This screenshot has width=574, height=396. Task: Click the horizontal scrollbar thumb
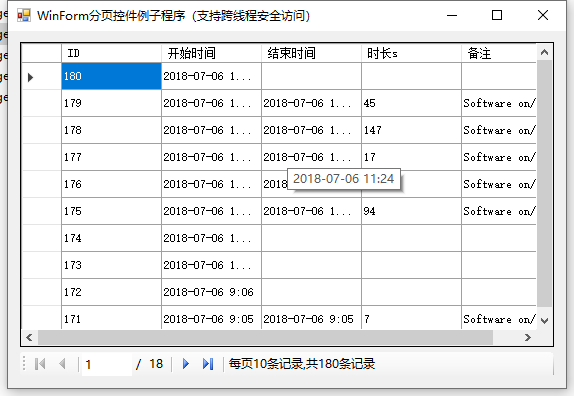point(265,337)
